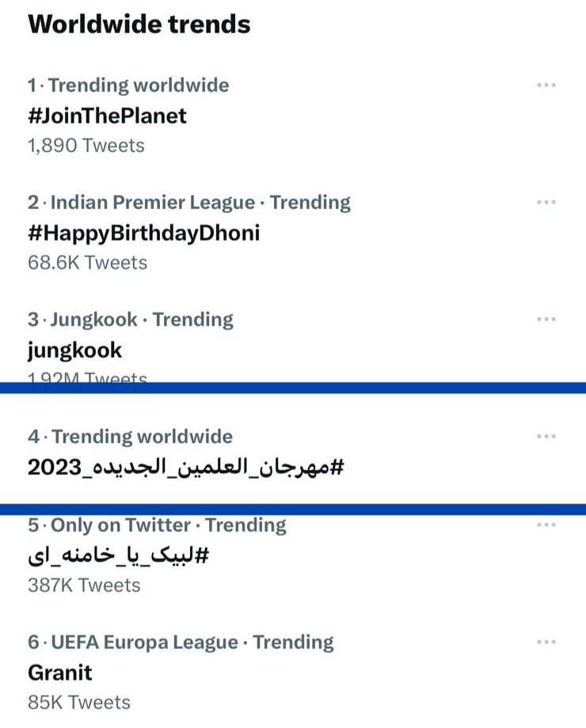The width and height of the screenshot is (586, 728).
Task: Click the Only on Twitter label
Action: (120, 525)
